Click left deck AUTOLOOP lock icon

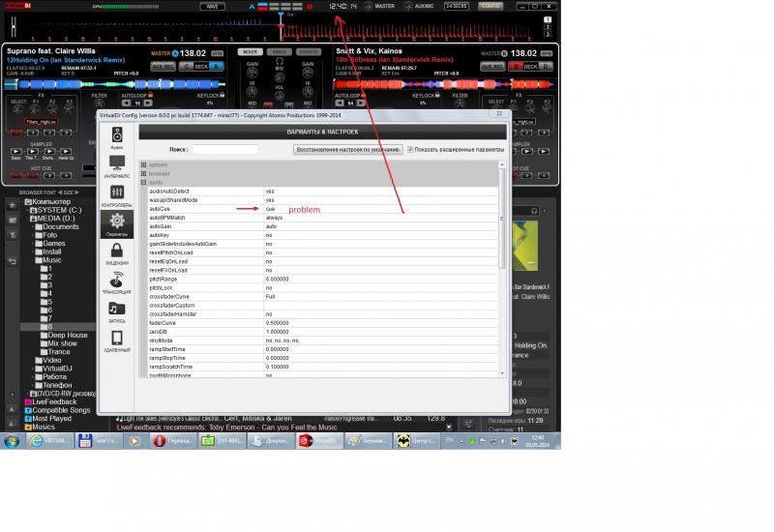coord(150,95)
